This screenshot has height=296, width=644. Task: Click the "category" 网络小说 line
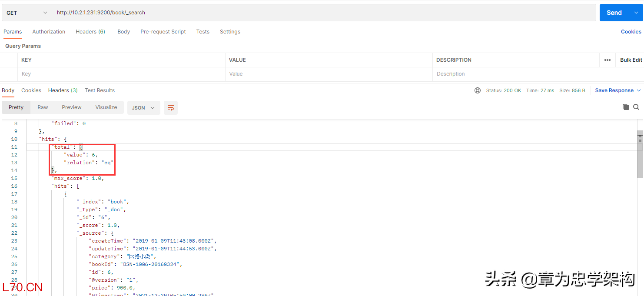point(122,256)
